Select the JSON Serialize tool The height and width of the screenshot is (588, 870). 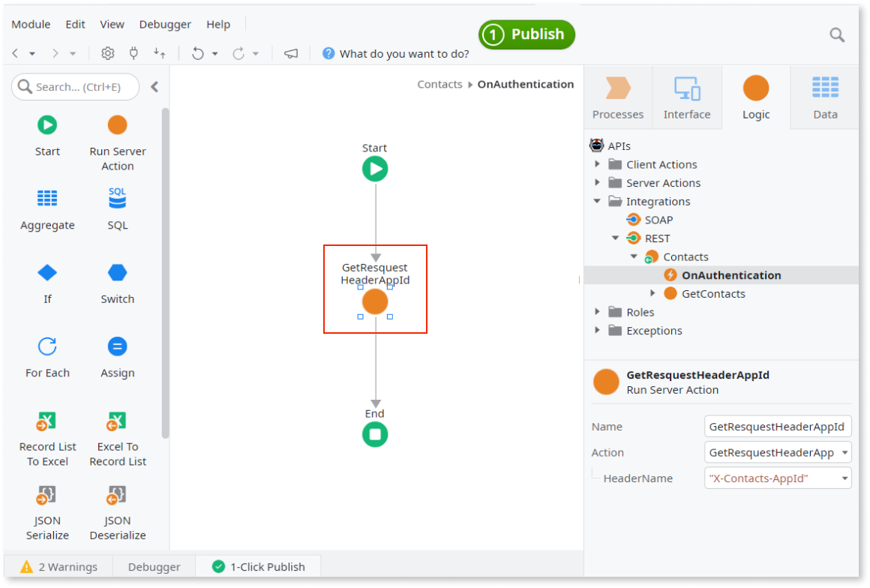(x=47, y=515)
